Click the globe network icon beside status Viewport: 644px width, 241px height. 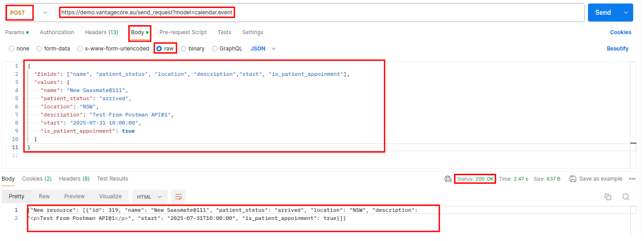448,179
